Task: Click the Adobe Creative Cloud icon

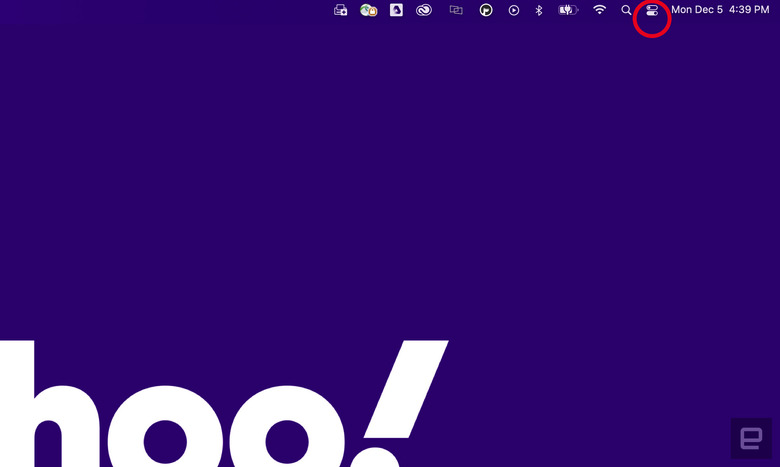Action: click(x=424, y=10)
